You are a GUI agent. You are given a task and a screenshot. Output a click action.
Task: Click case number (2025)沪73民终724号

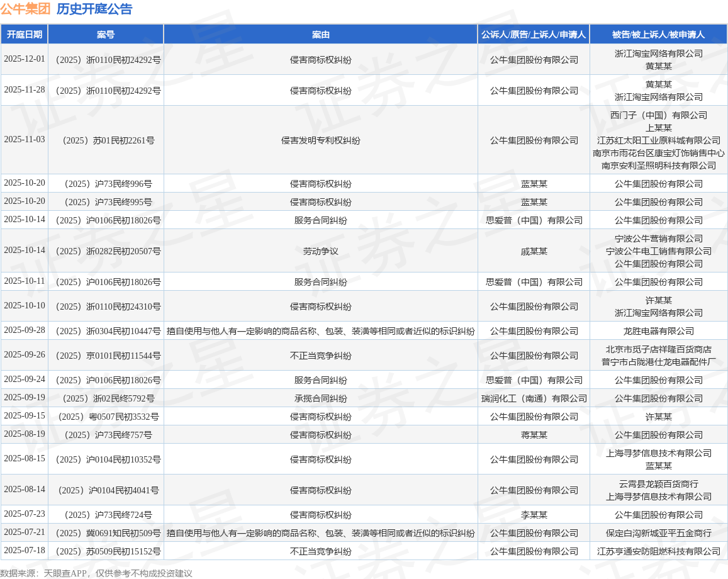point(109,515)
